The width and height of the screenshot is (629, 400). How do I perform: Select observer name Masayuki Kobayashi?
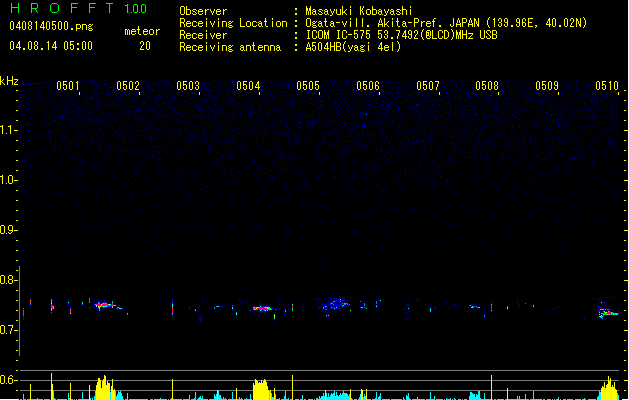[x=359, y=11]
